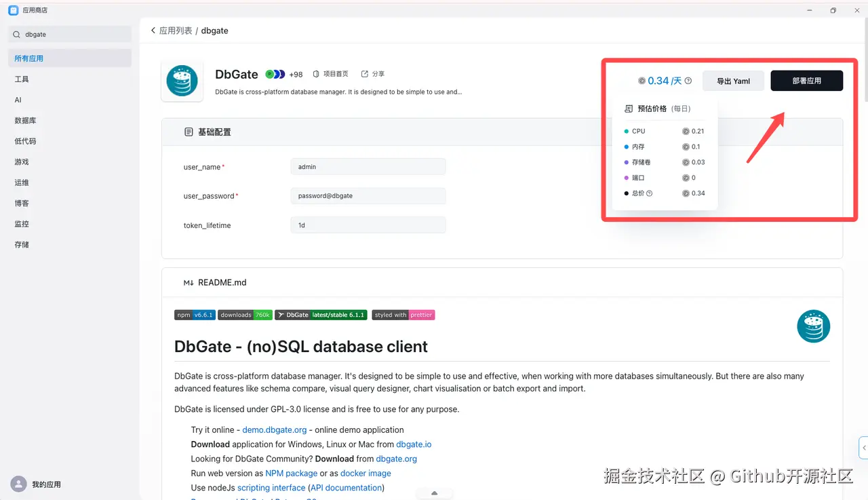Click the styled with prettier badge
Screen dimensions: 868x500
403,315
